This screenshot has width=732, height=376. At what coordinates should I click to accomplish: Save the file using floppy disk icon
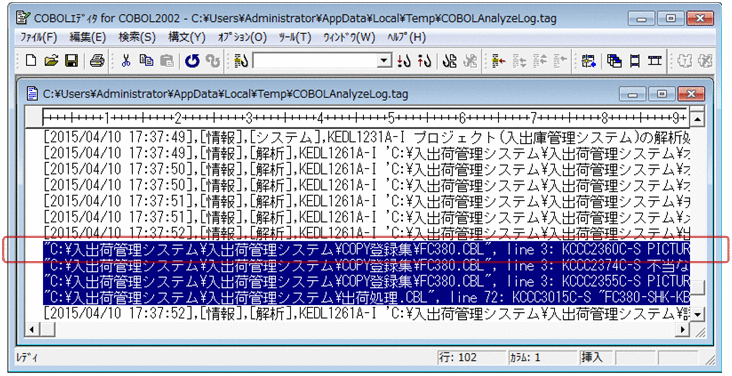pyautogui.click(x=71, y=61)
